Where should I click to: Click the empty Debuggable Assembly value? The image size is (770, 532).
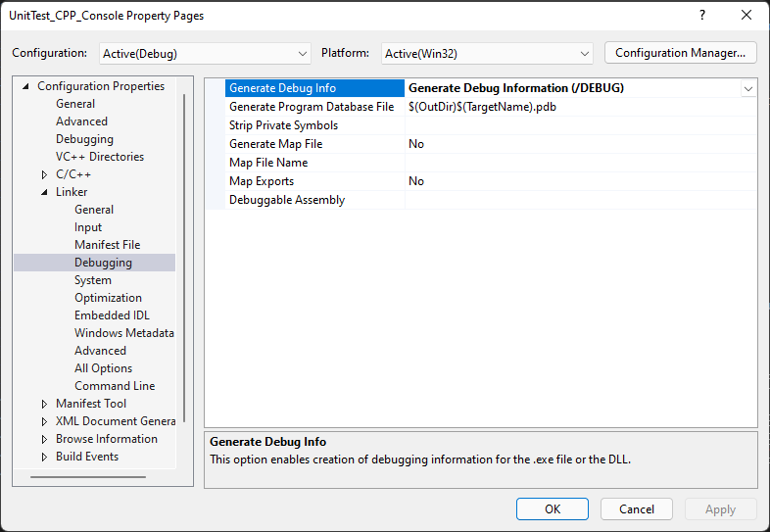pyautogui.click(x=581, y=201)
